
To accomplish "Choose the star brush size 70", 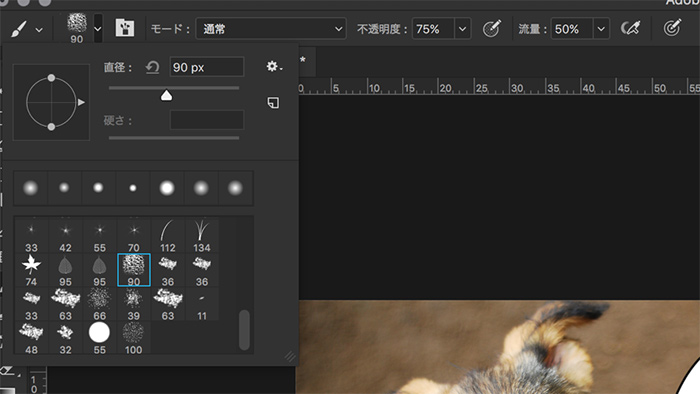I will (133, 236).
